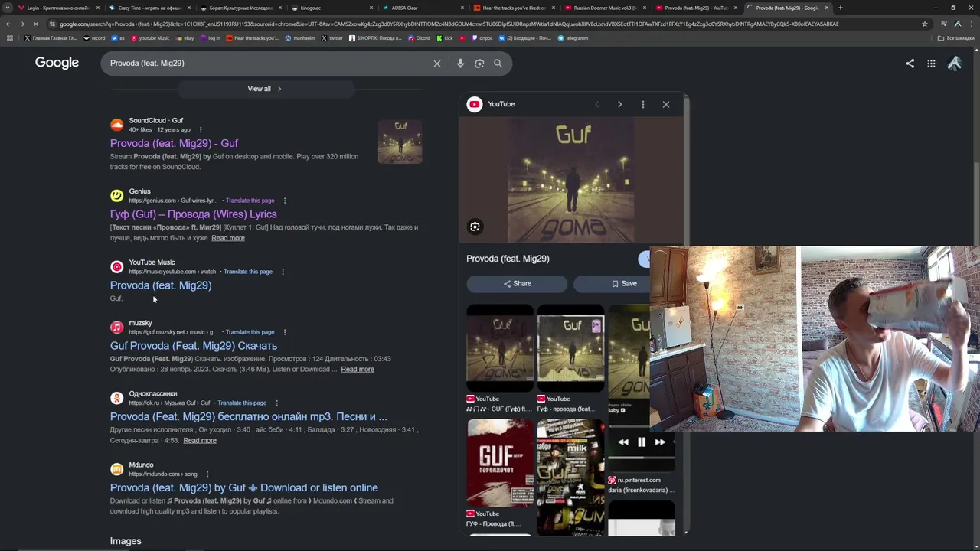Image resolution: width=980 pixels, height=551 pixels.
Task: Skip to next track in mini player
Action: coord(660,442)
